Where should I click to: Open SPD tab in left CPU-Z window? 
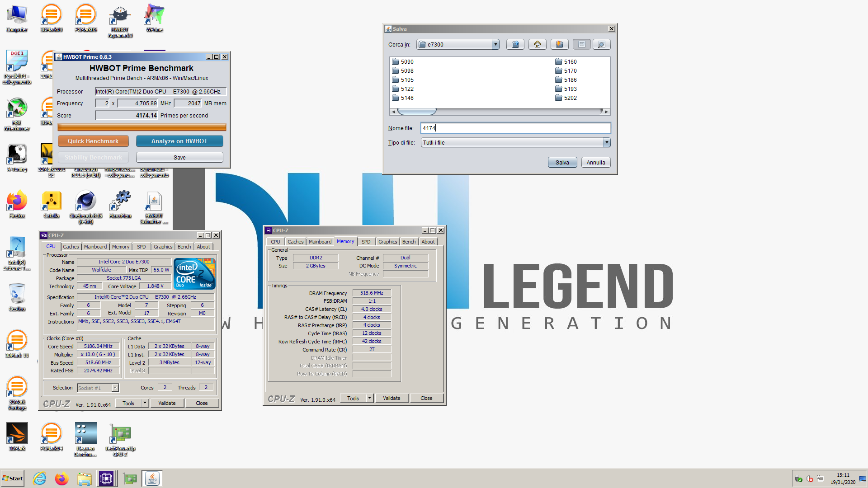142,247
